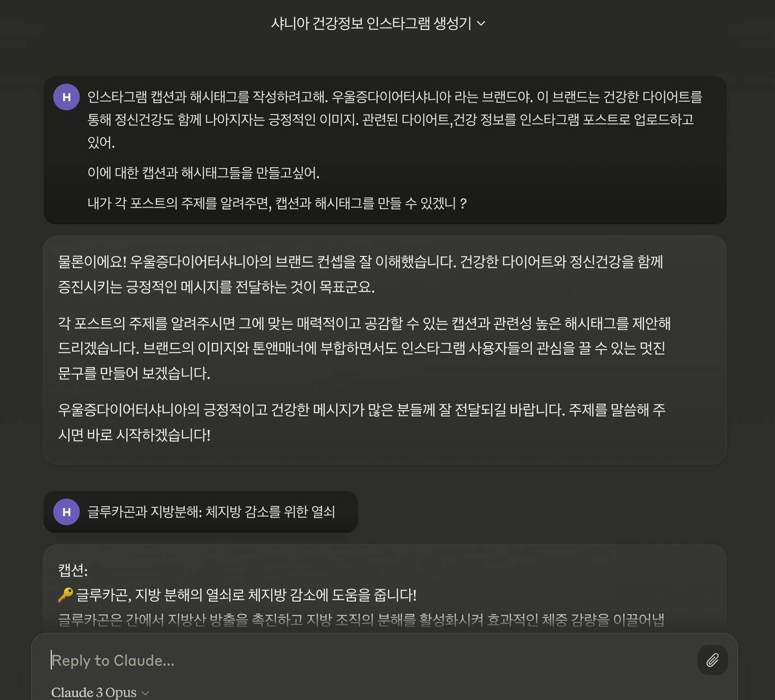Click the line starting 내가 각 포스트의 주제를 알려주면
Screen dimensions: 775x700
(277, 204)
